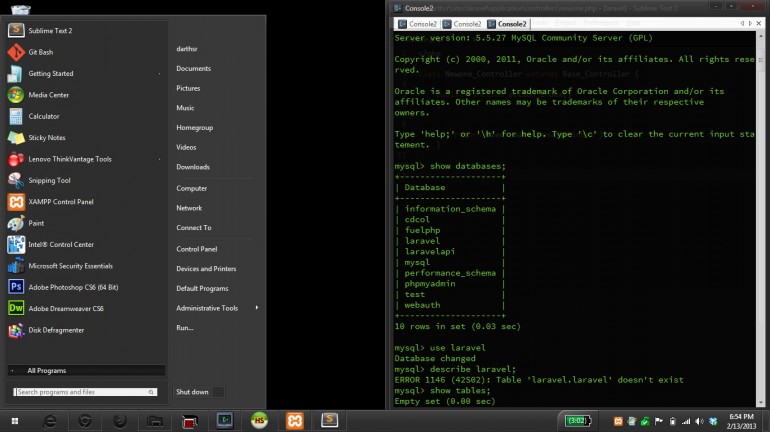This screenshot has height=432, width=770.
Task: Switch to Sublime Text via taskbar icon
Action: (x=330, y=420)
